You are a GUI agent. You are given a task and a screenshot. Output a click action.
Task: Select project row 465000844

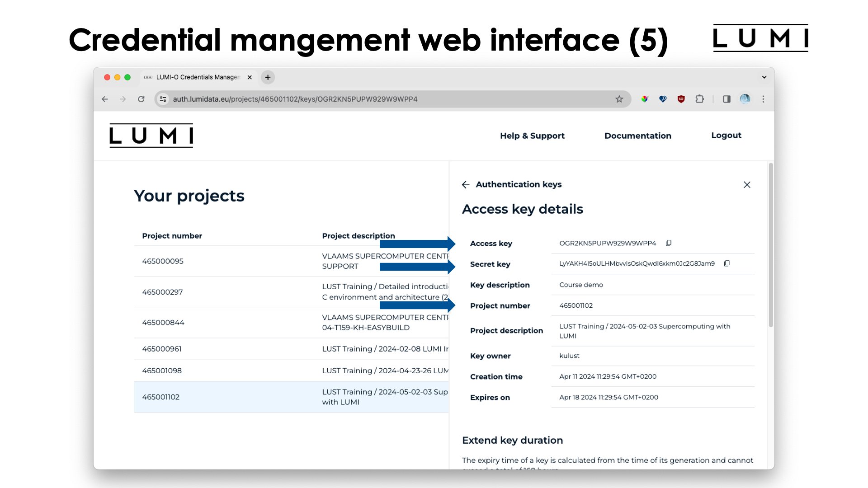coord(291,323)
